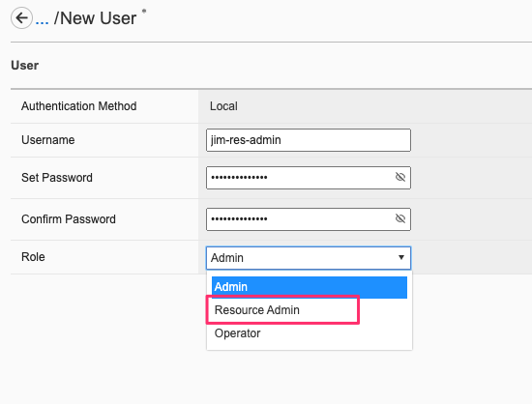532x404 pixels.
Task: Click the Authentication Method label
Action: (78, 106)
